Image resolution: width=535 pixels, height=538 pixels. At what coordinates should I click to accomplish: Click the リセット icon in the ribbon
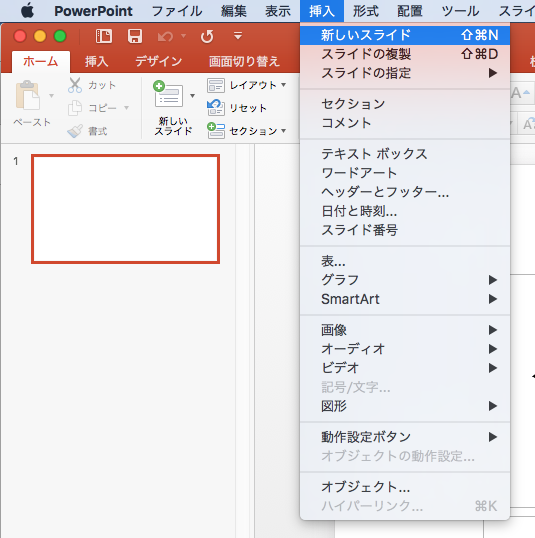point(216,108)
